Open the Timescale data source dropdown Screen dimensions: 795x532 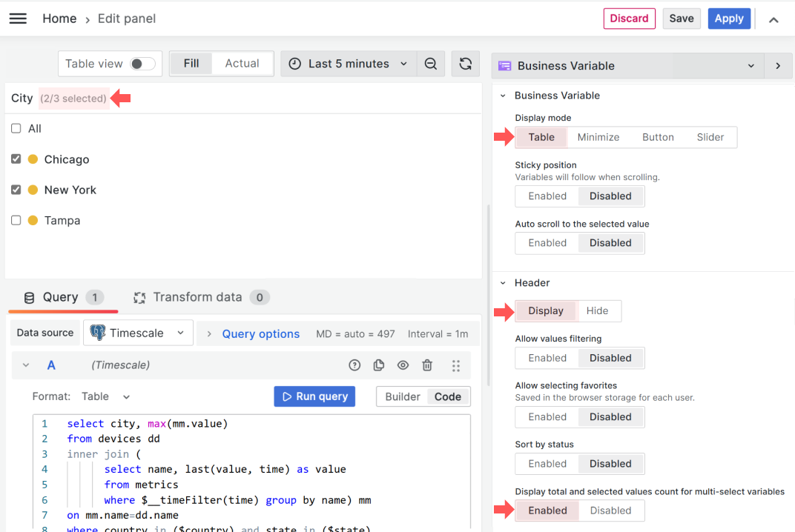[139, 333]
